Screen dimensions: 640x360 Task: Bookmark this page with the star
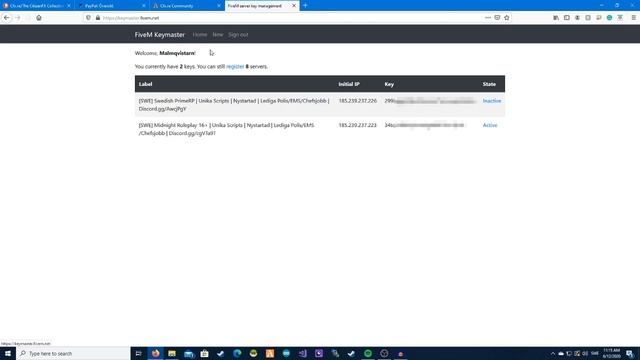click(x=507, y=18)
